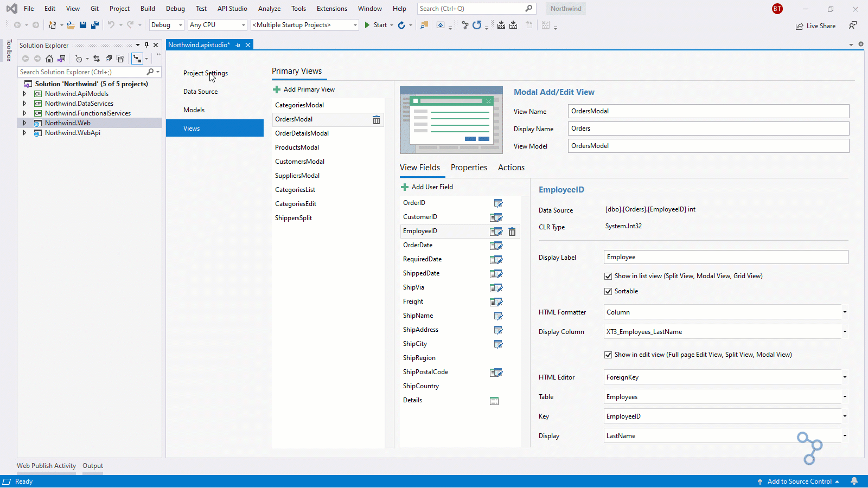Switch to the Actions tab
The image size is (868, 488).
tap(510, 168)
